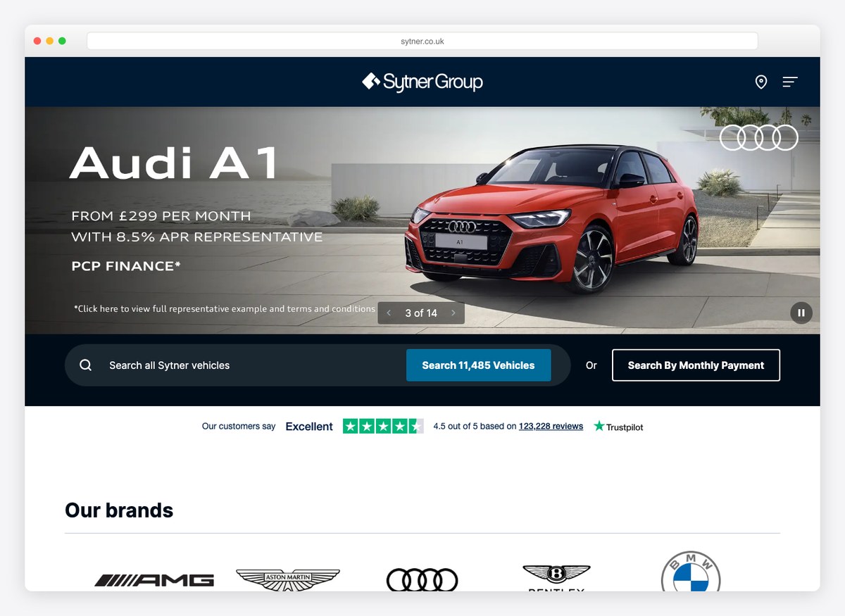The image size is (845, 616).
Task: Open the hamburger menu icon
Action: [790, 82]
